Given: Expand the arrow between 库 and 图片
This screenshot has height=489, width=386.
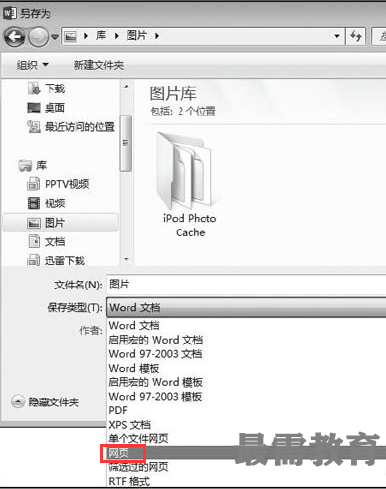Looking at the screenshot, I should tap(117, 36).
